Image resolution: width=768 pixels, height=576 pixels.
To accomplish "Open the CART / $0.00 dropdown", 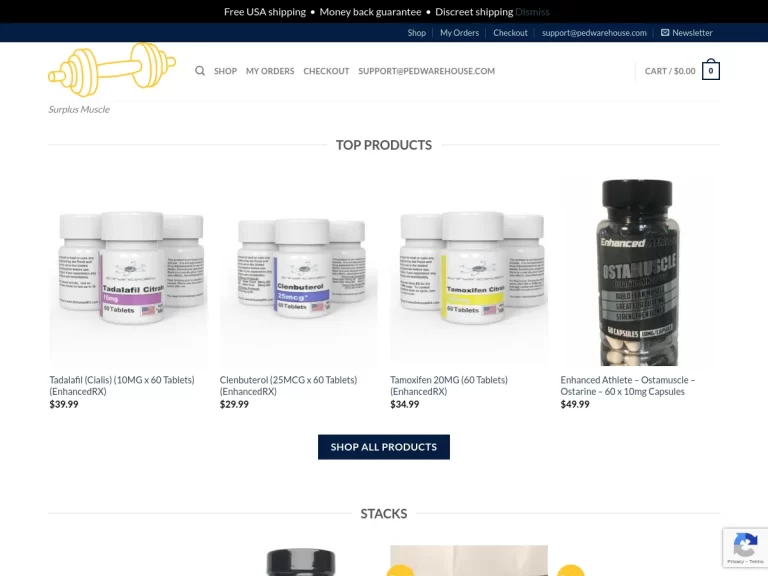I will [x=670, y=71].
